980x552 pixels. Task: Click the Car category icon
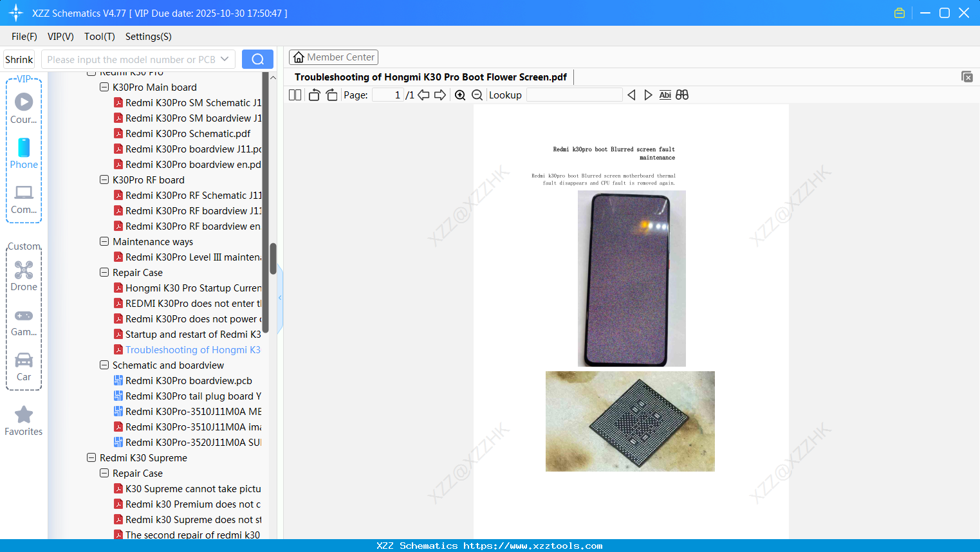pos(24,362)
